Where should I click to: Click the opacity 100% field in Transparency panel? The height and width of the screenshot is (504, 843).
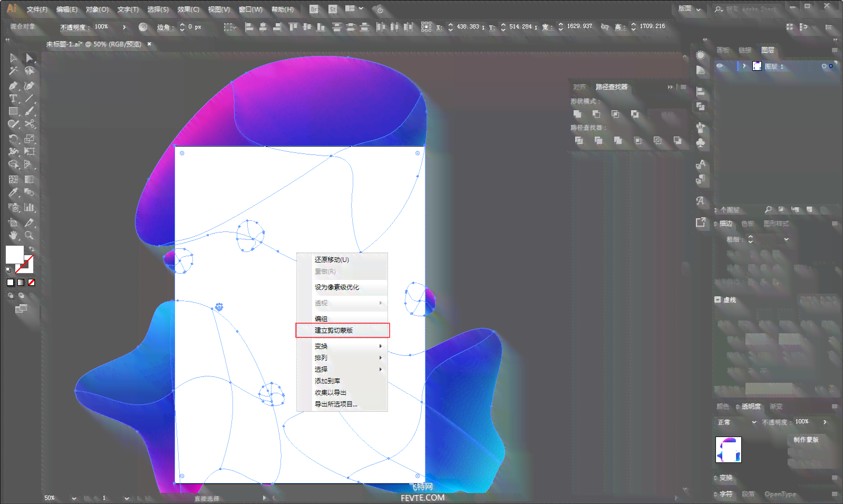[x=806, y=422]
